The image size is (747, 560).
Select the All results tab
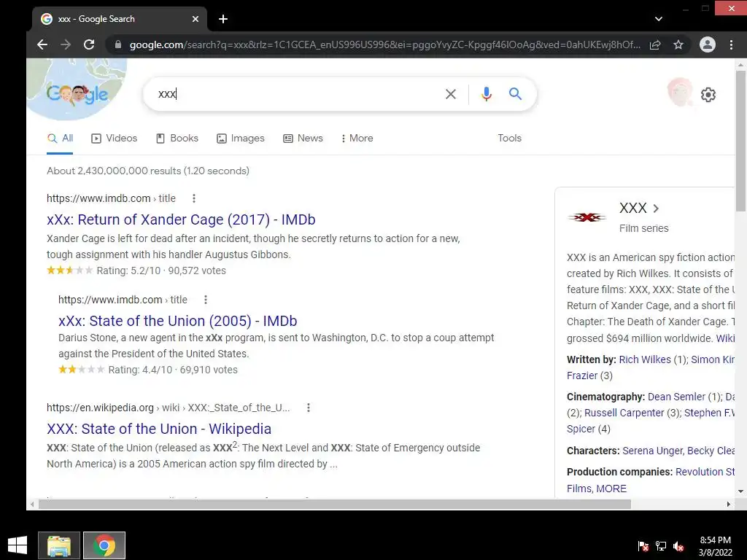click(60, 138)
